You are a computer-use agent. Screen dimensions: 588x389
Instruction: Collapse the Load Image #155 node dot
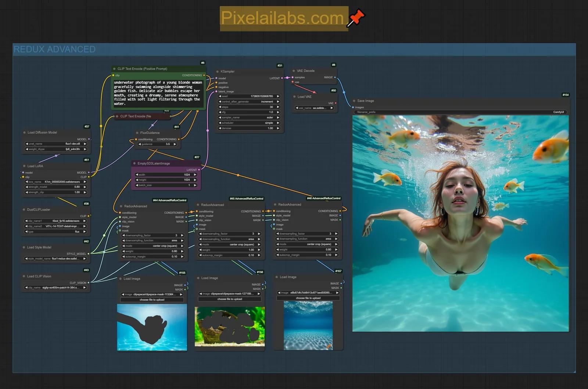click(121, 279)
